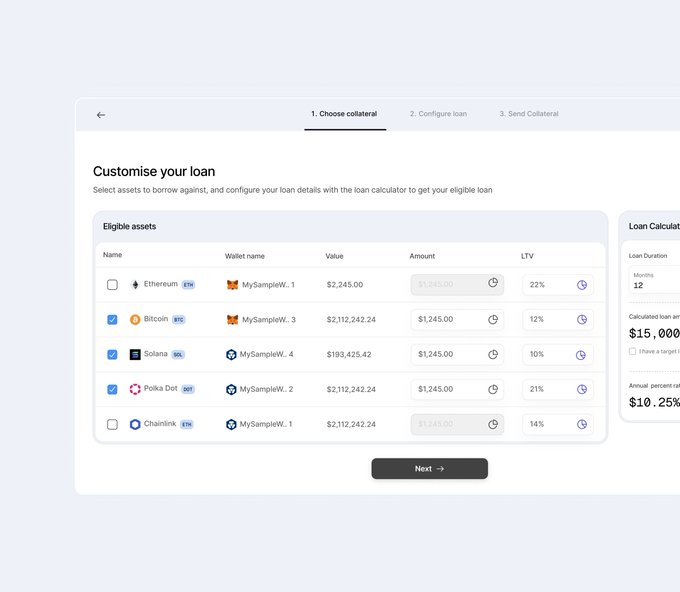Image resolution: width=680 pixels, height=592 pixels.
Task: Click the Ethereum value $2,245.00
Action: click(x=345, y=285)
